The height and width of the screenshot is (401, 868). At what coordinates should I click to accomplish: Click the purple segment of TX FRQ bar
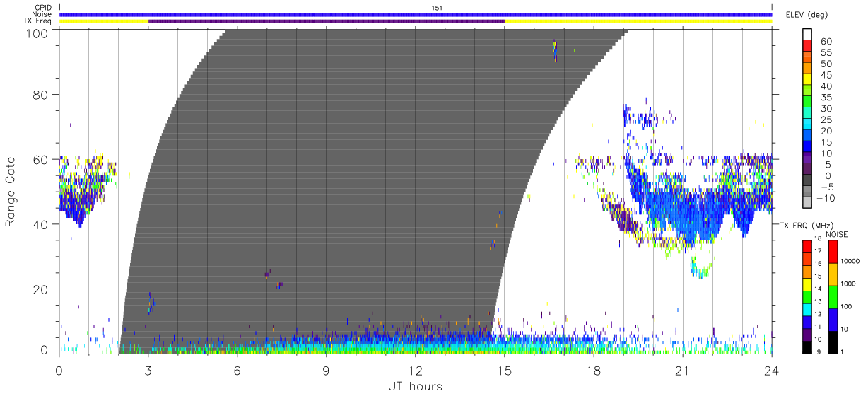pyautogui.click(x=807, y=336)
